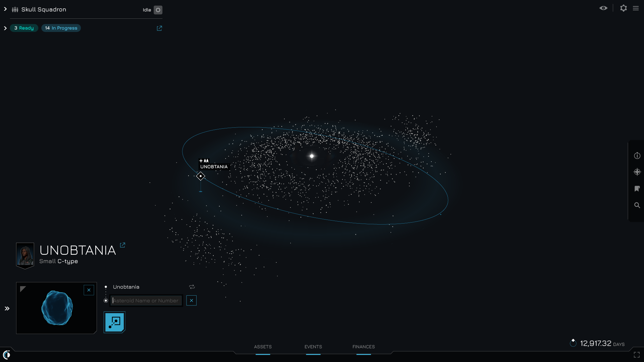Select the Unobtania diamond marker on map
644x362 pixels.
(201, 176)
